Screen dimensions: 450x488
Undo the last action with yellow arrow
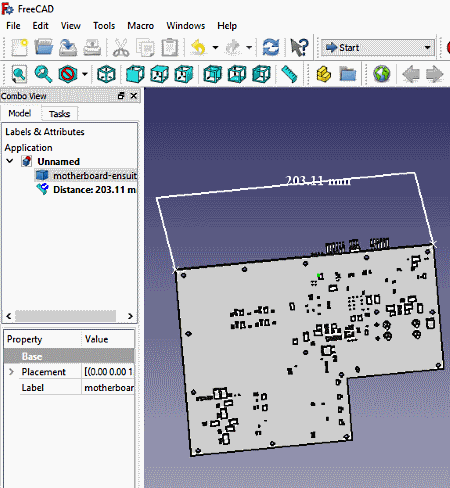[x=199, y=47]
